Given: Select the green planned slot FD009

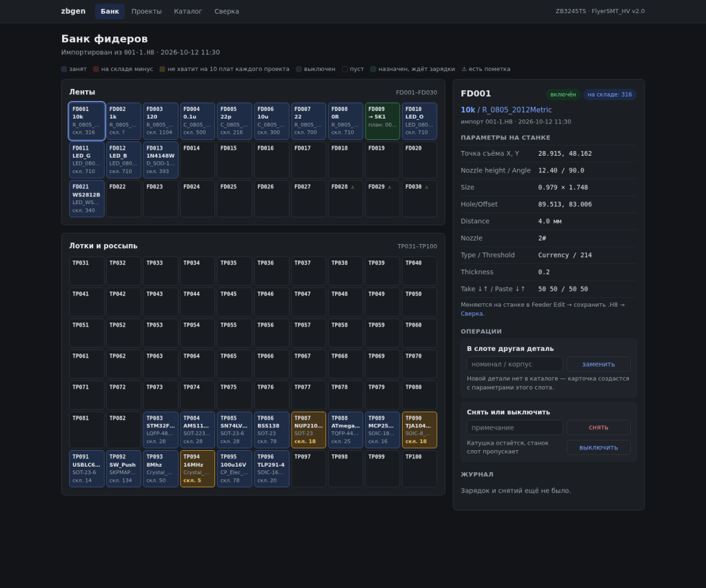Looking at the screenshot, I should [383, 121].
